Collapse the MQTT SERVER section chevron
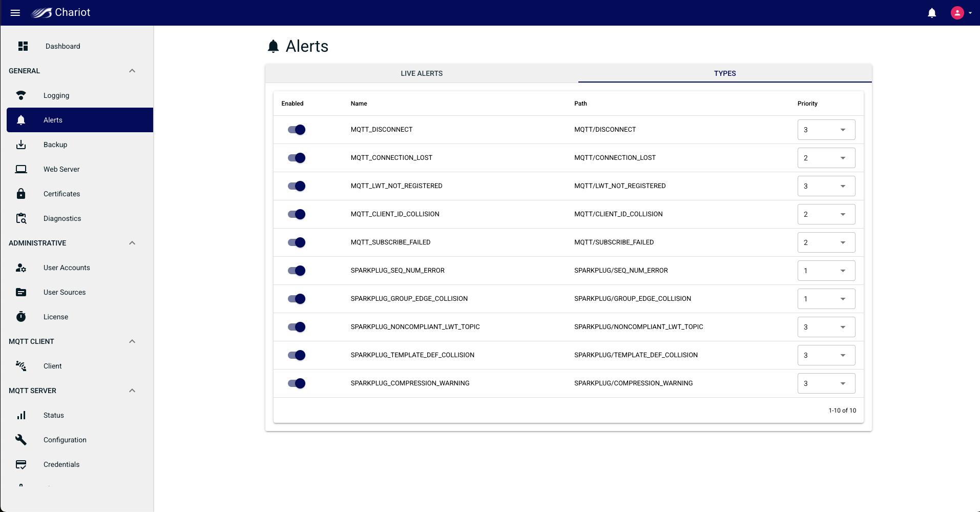This screenshot has height=512, width=980. coord(132,391)
